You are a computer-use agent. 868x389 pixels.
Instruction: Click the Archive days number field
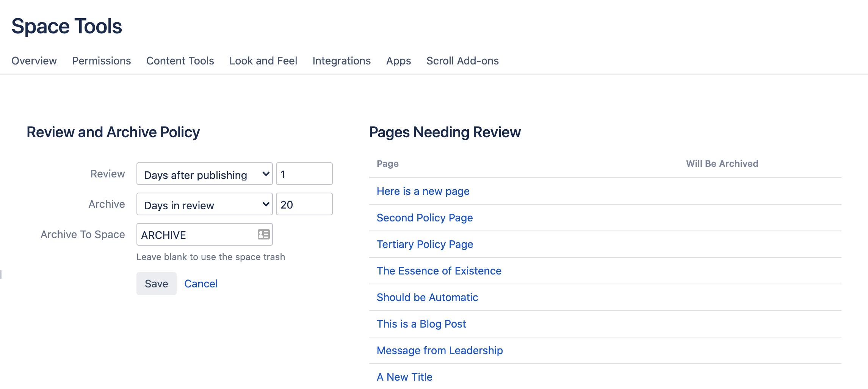[304, 204]
